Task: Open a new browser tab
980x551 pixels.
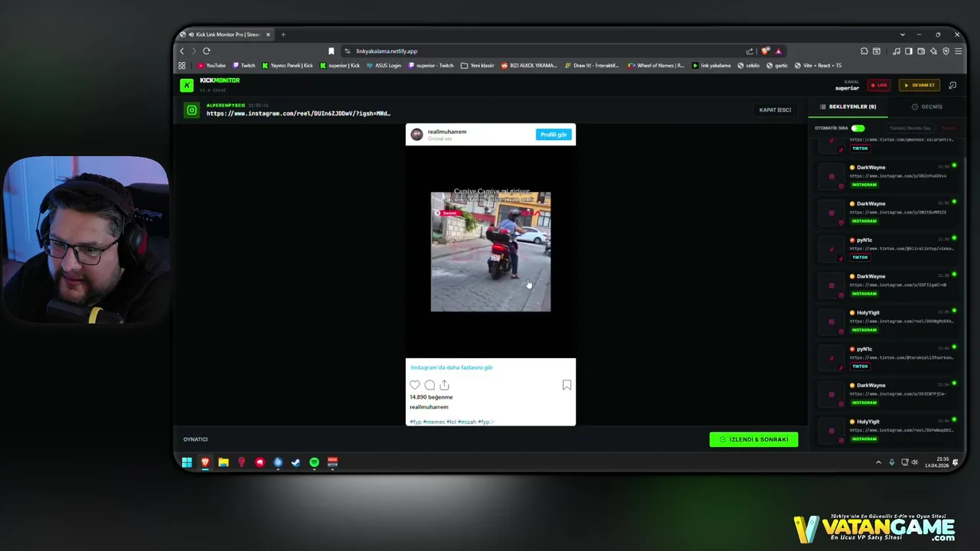Action: point(283,34)
